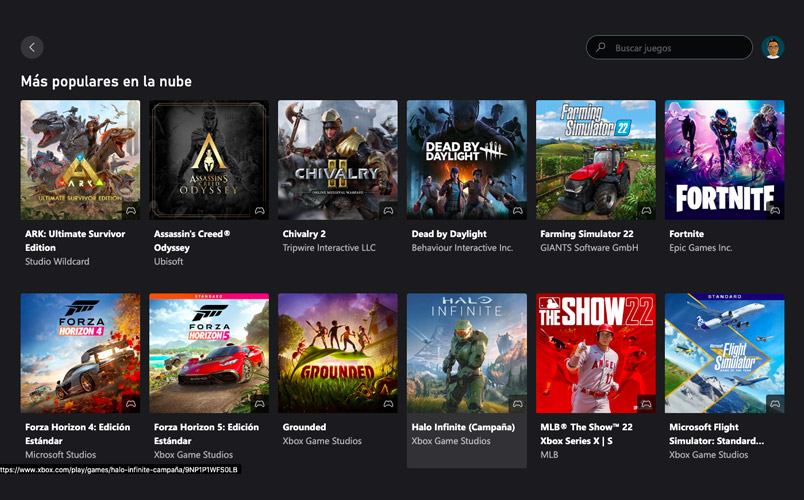
Task: Click ARK: Ultimate Survivor Edition title
Action: coord(75,241)
